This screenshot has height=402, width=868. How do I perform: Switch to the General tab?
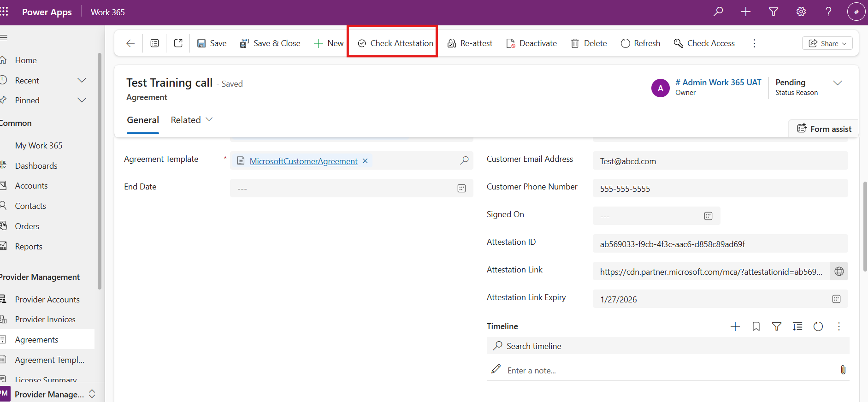(x=143, y=120)
